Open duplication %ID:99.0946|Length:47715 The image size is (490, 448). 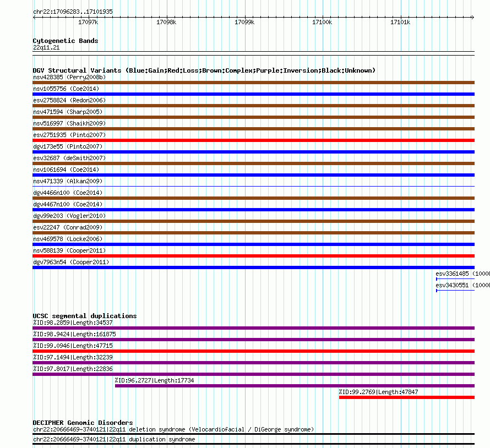click(x=73, y=346)
